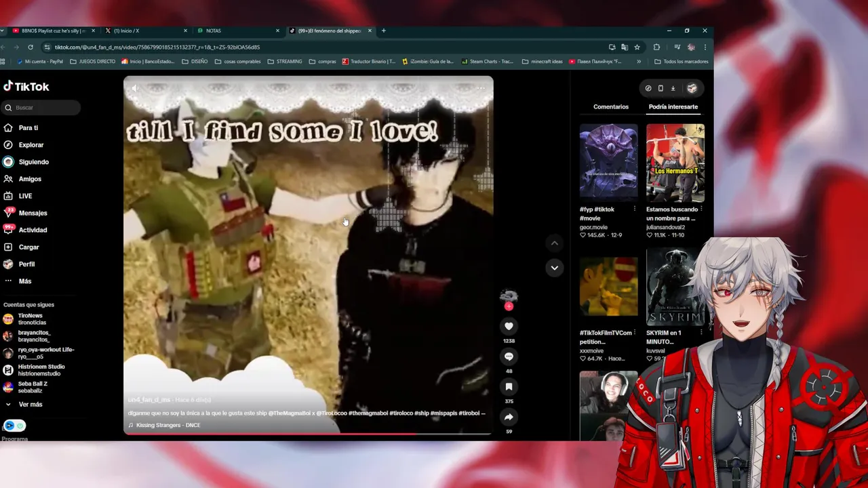
Task: Switch to Comentarios tab
Action: (x=611, y=106)
